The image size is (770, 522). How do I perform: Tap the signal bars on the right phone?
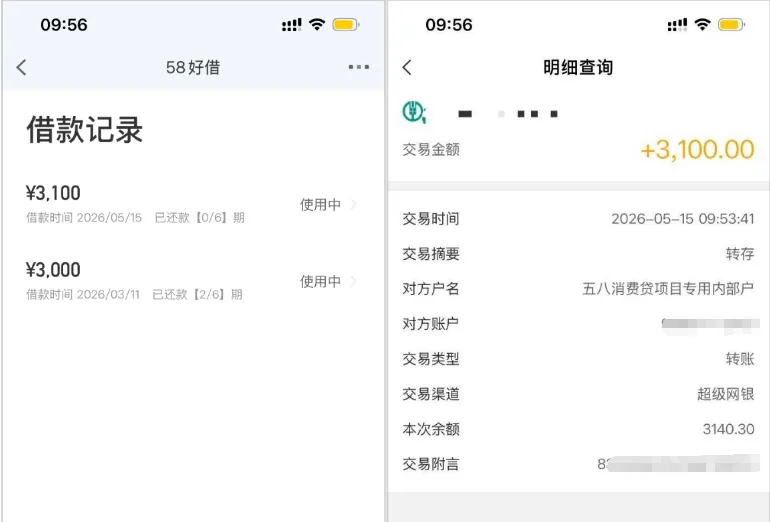(x=677, y=25)
